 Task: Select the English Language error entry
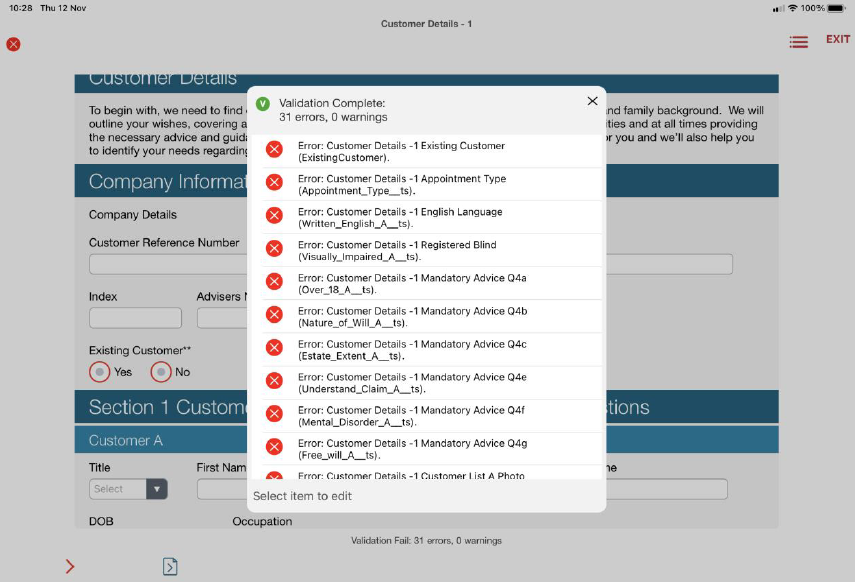pyautogui.click(x=400, y=217)
